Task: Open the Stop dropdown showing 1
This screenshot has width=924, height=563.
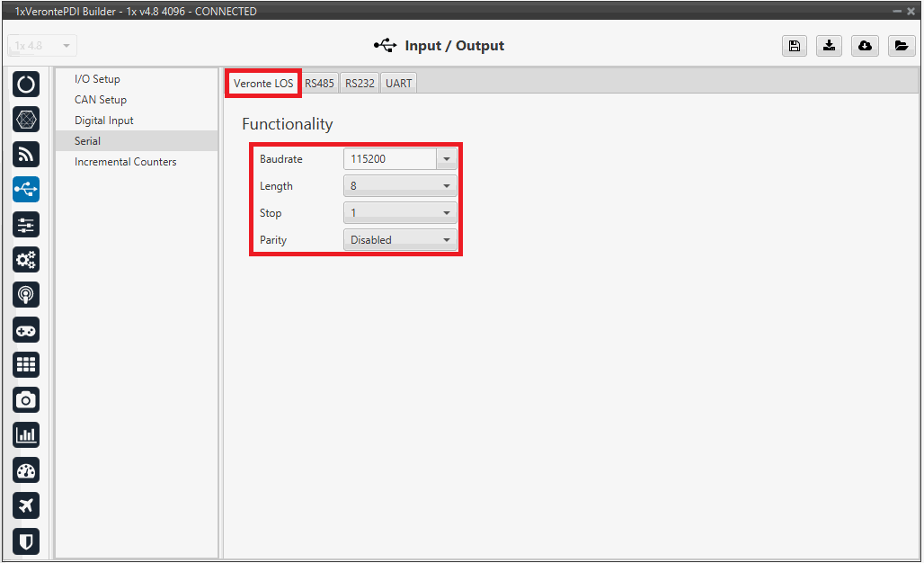Action: pos(400,213)
